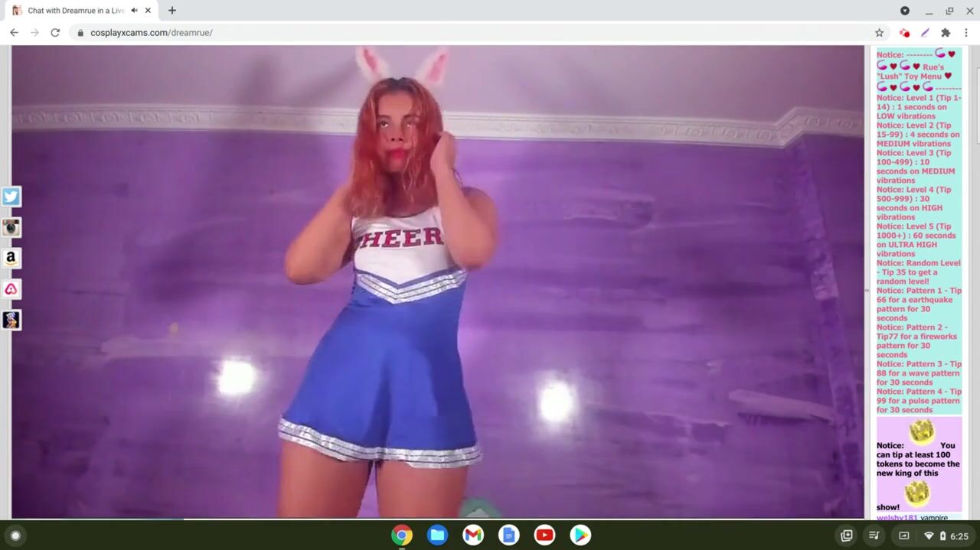Mute the tab using the speaker icon
This screenshot has height=550, width=980.
[x=134, y=11]
